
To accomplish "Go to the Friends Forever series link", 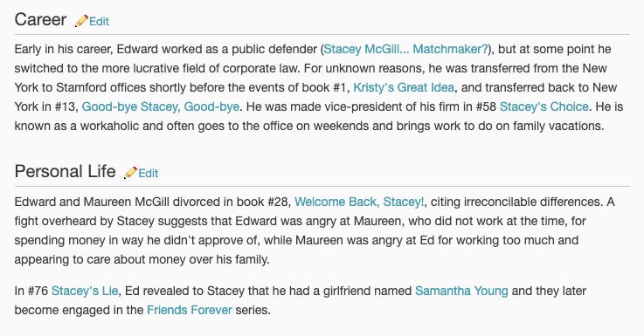I will point(190,310).
